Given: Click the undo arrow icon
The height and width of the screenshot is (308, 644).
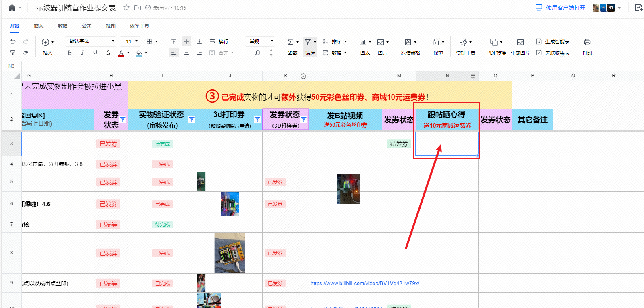Looking at the screenshot, I should (x=13, y=41).
